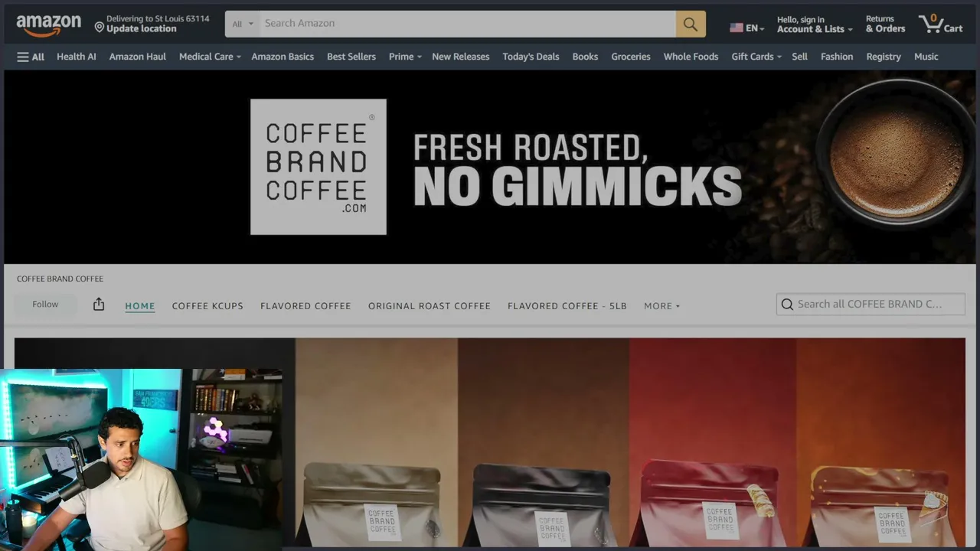
Task: Go to Amazon Haul
Action: 138,57
